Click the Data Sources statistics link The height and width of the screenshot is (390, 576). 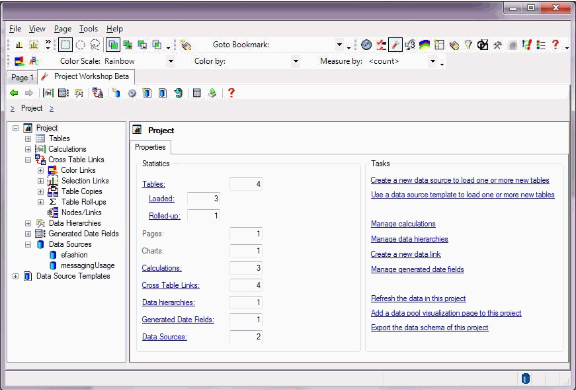(x=164, y=336)
